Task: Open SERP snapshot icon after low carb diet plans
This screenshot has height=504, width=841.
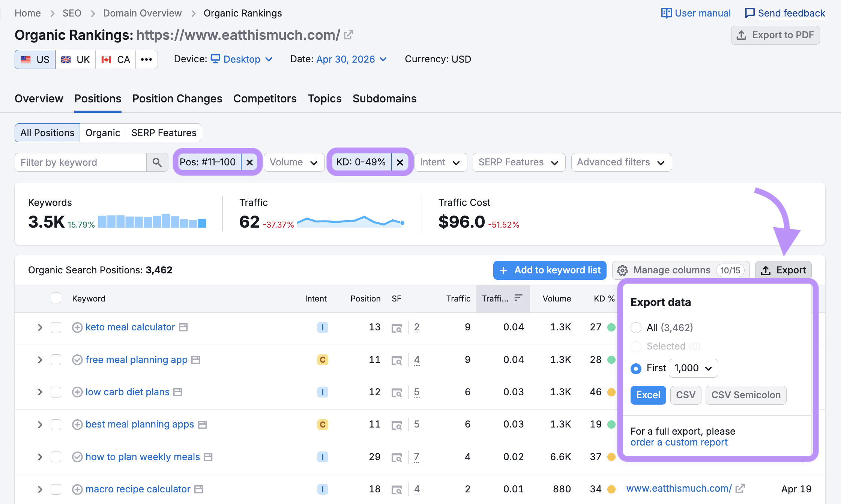Action: (x=178, y=392)
